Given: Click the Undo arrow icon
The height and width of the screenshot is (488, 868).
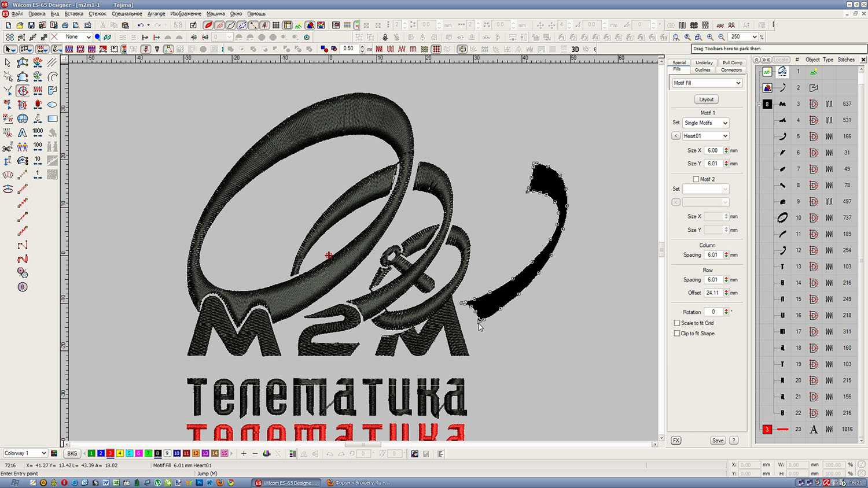Looking at the screenshot, I should (140, 25).
